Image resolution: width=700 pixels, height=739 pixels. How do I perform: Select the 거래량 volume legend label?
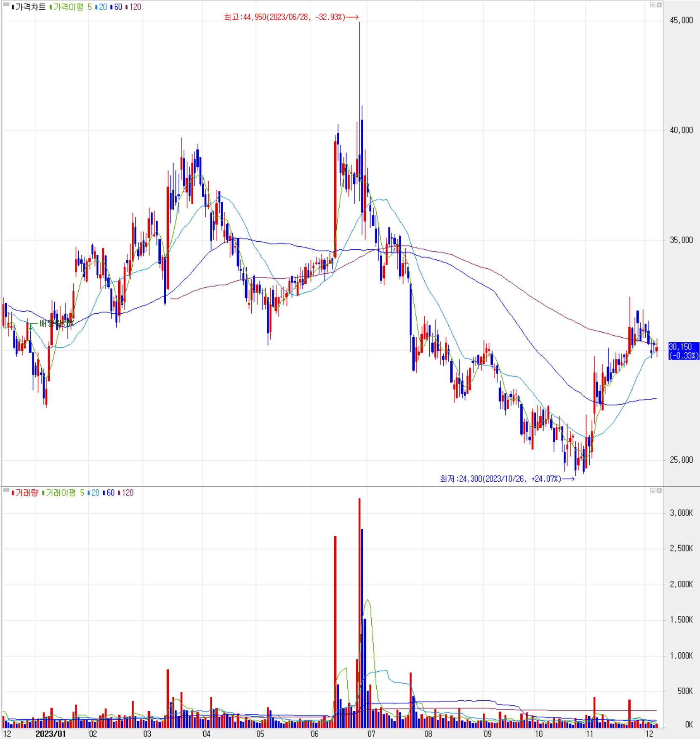point(27,493)
